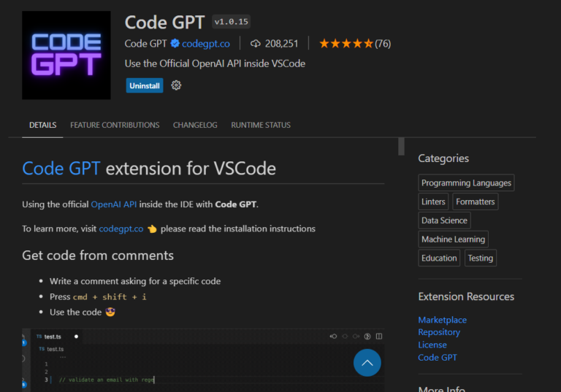
Task: Click the 'Get code from comments' heading
Action: click(x=98, y=255)
